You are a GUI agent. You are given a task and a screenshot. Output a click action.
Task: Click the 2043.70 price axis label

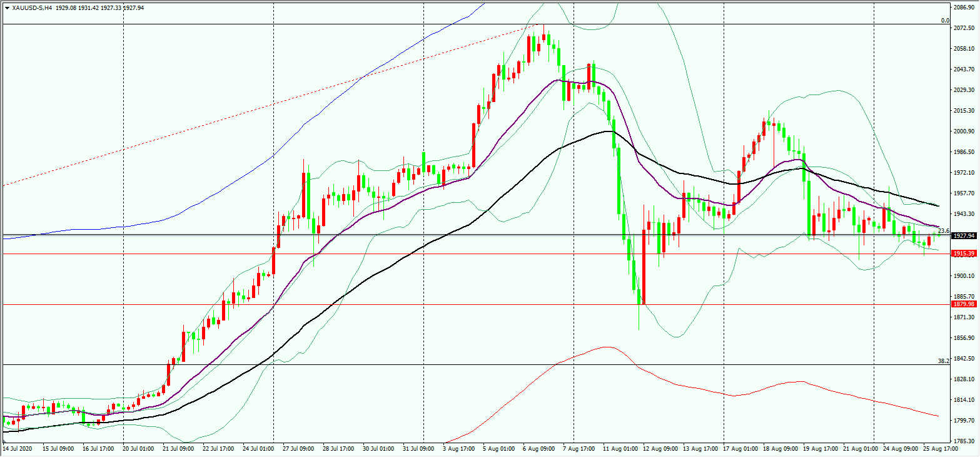tap(964, 69)
